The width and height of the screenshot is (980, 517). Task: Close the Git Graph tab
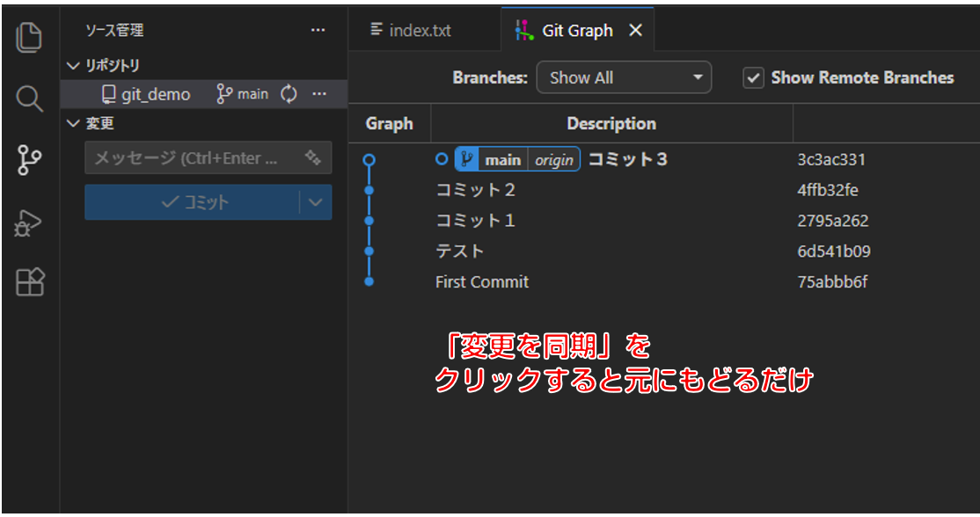(636, 31)
